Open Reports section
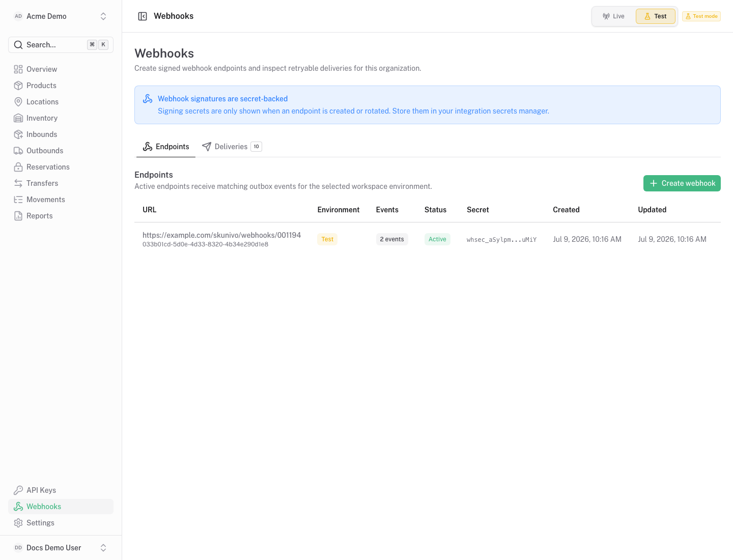Screen dimensions: 733x560 click(61, 216)
